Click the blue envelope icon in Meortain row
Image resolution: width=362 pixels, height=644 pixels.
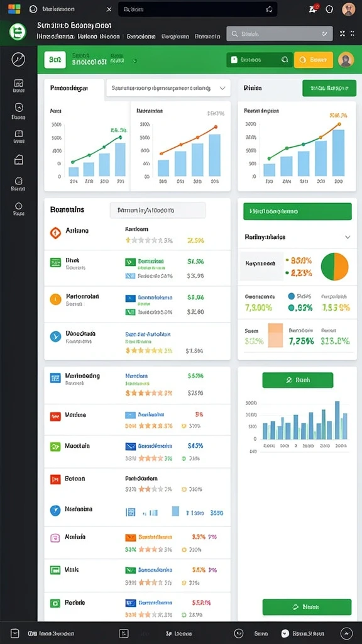130,446
